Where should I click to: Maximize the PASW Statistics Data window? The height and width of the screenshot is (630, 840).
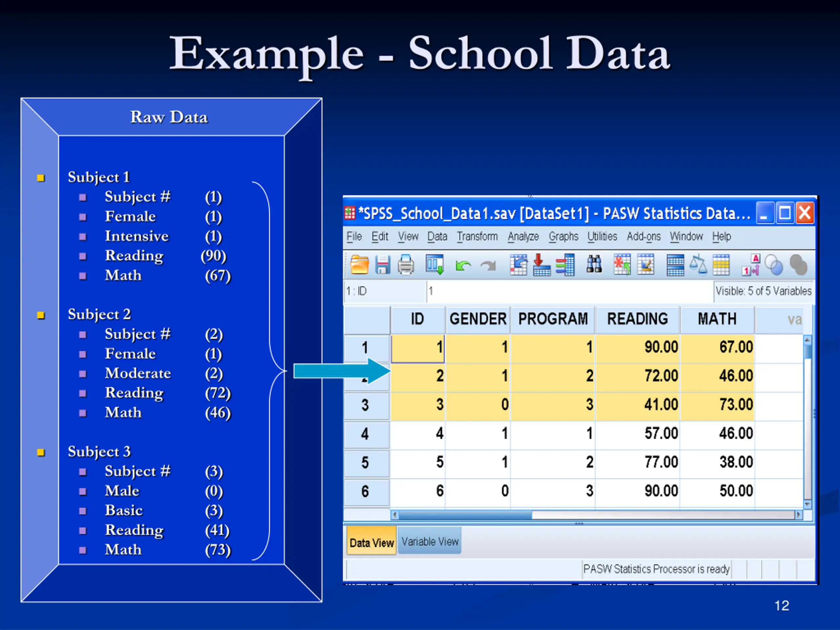[x=785, y=213]
